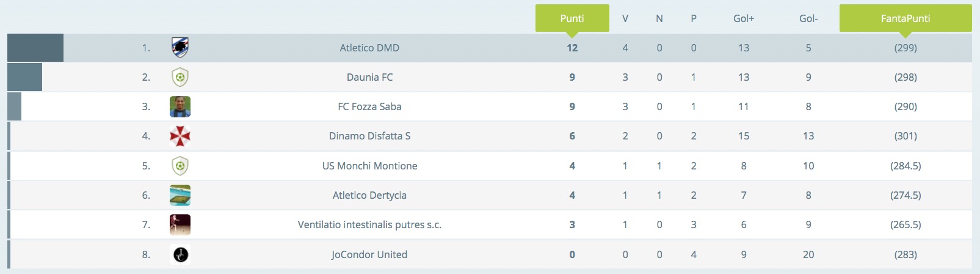Select Atletico Dertycia's football pitch avatar
The image size is (980, 274).
point(180,195)
